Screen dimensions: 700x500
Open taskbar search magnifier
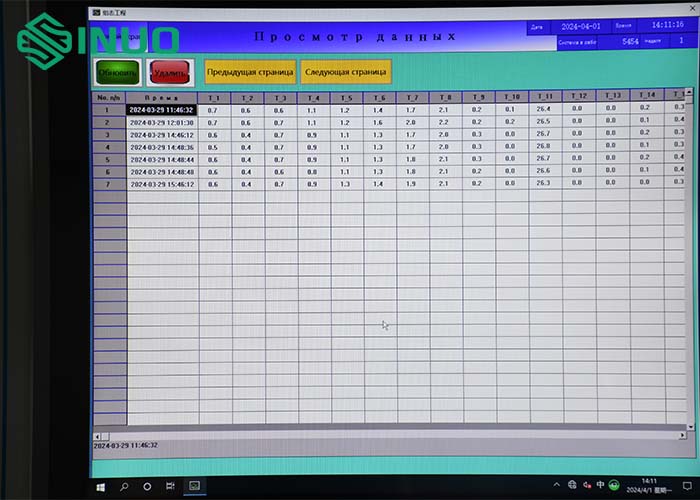[x=124, y=487]
